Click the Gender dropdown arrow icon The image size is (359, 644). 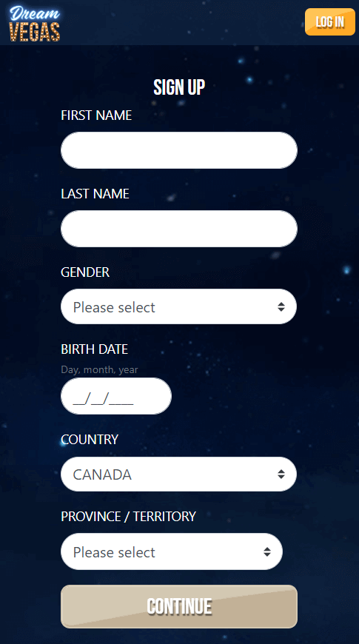(x=281, y=306)
